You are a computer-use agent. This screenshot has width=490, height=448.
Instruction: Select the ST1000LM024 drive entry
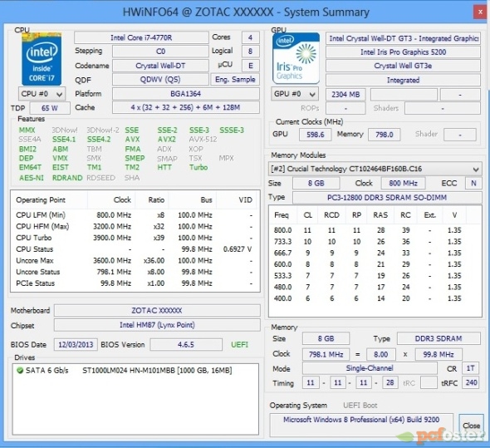pyautogui.click(x=135, y=371)
